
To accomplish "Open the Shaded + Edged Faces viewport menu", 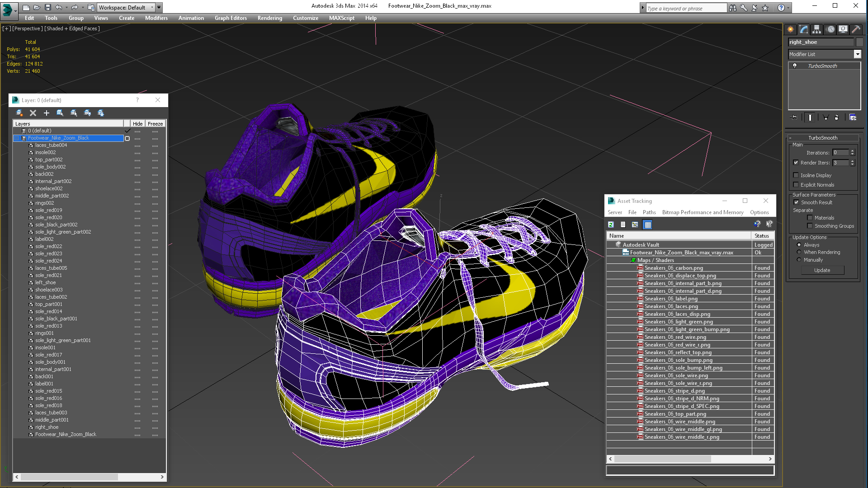I will (x=72, y=28).
